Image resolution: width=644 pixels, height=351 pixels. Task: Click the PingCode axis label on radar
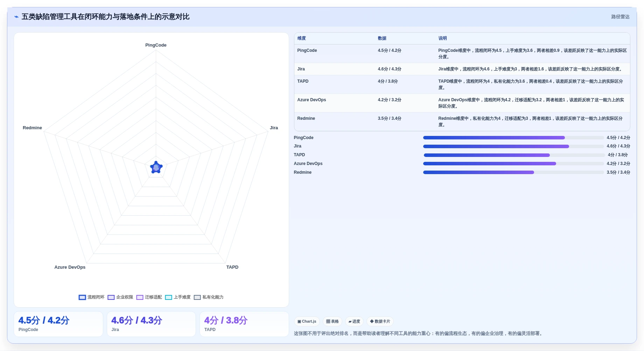tap(156, 45)
